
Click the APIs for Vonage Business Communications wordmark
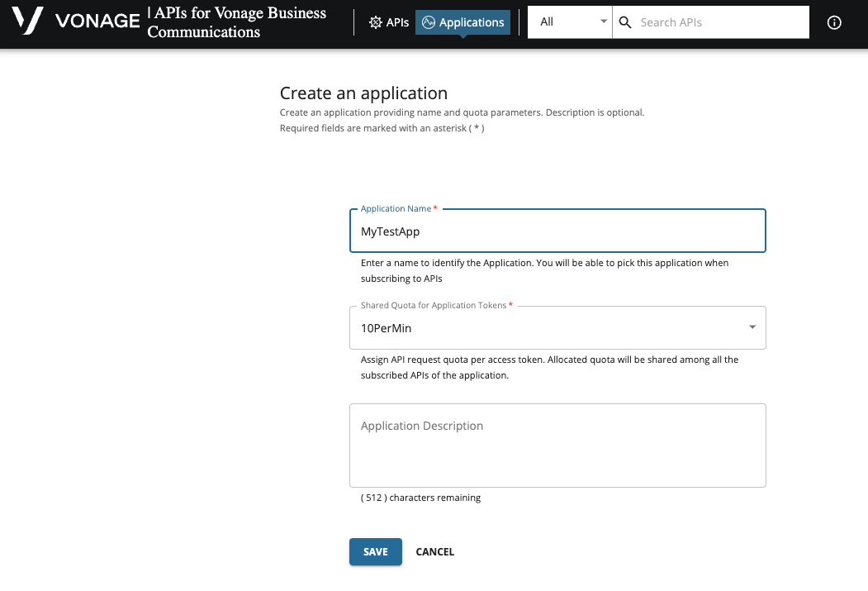point(236,22)
